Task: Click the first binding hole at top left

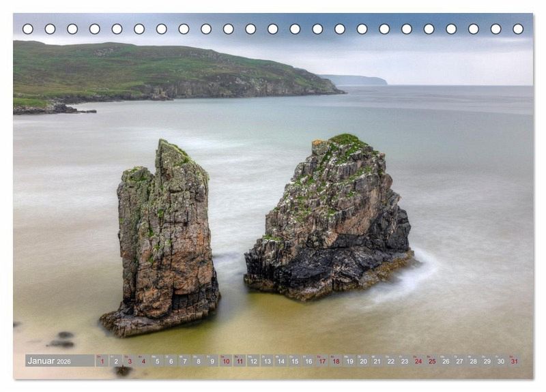Action: 27,29
